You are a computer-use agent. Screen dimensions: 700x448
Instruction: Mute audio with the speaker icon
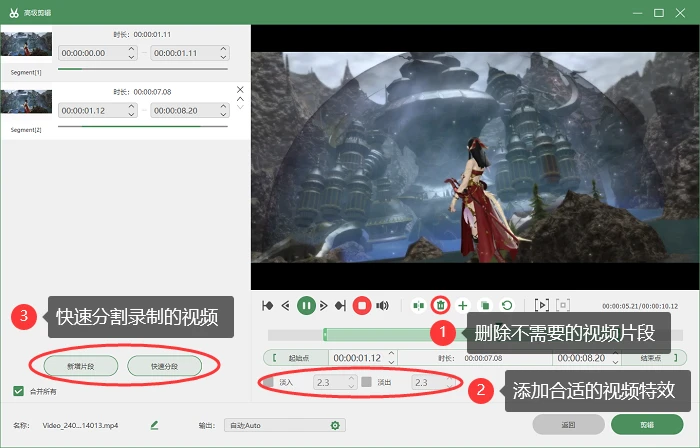382,306
